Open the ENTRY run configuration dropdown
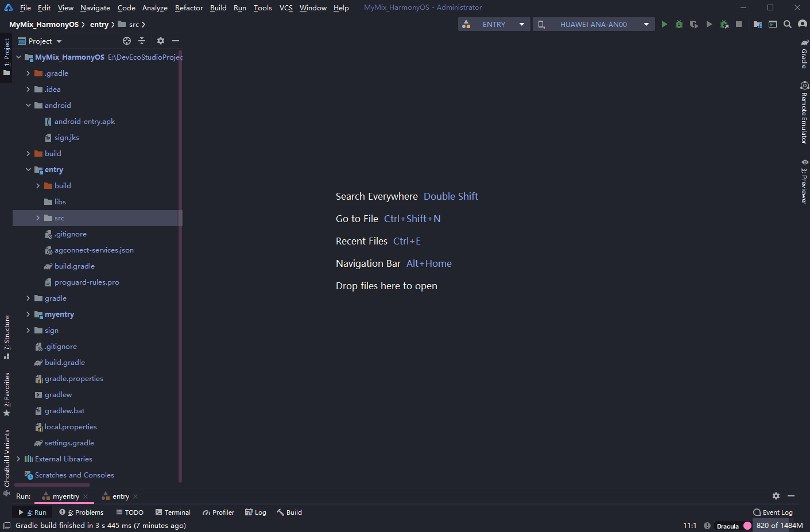This screenshot has width=810, height=532. click(x=494, y=24)
